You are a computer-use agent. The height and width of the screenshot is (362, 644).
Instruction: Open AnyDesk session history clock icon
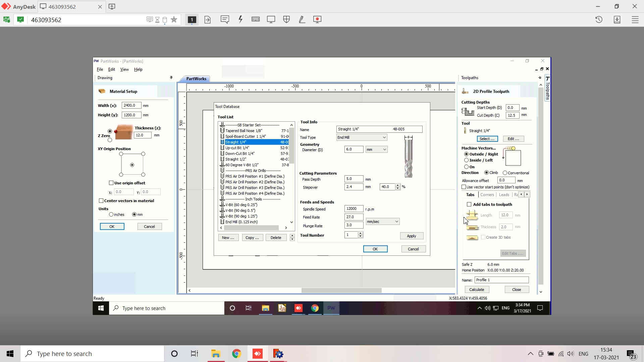point(599,19)
